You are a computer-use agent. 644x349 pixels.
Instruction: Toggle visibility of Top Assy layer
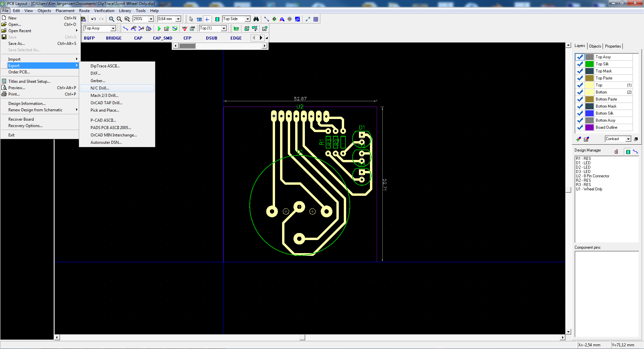pos(580,57)
